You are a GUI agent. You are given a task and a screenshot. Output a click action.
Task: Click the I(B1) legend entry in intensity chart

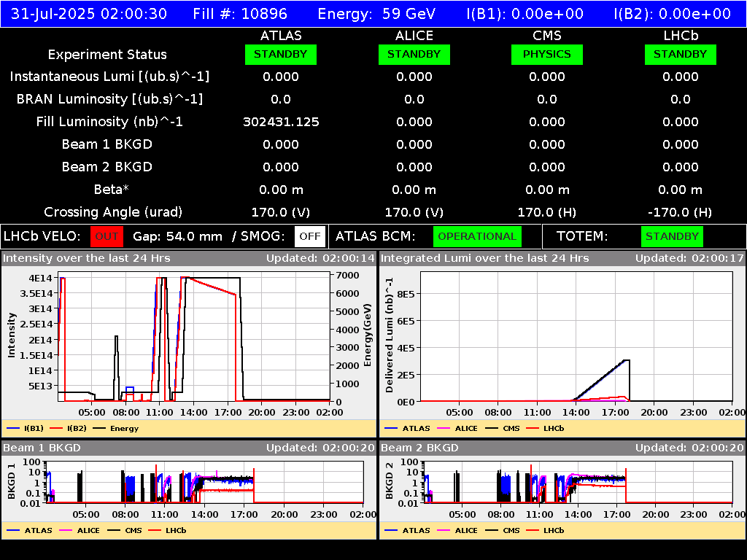(26, 428)
